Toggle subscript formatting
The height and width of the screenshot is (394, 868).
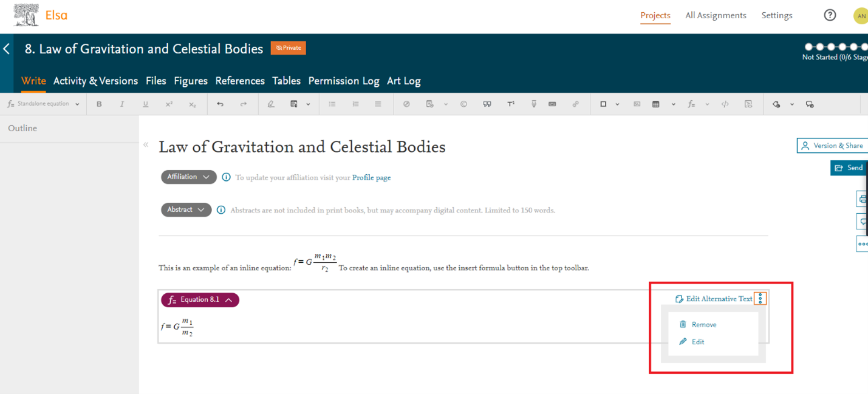point(192,104)
